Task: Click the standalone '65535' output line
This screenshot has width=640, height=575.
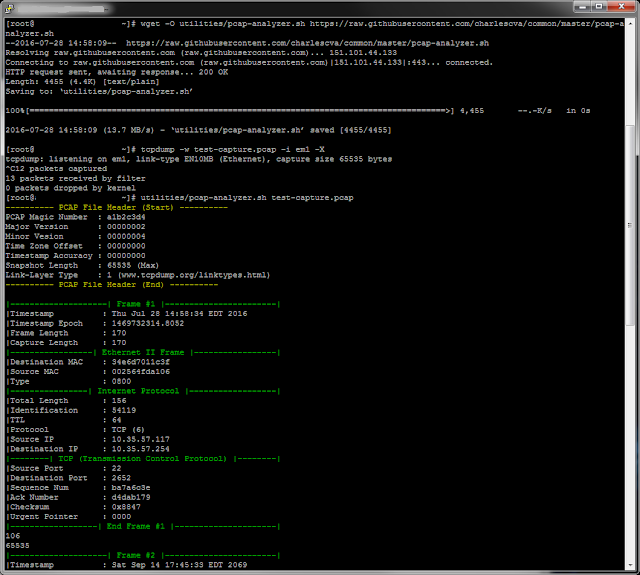Action: coord(18,546)
